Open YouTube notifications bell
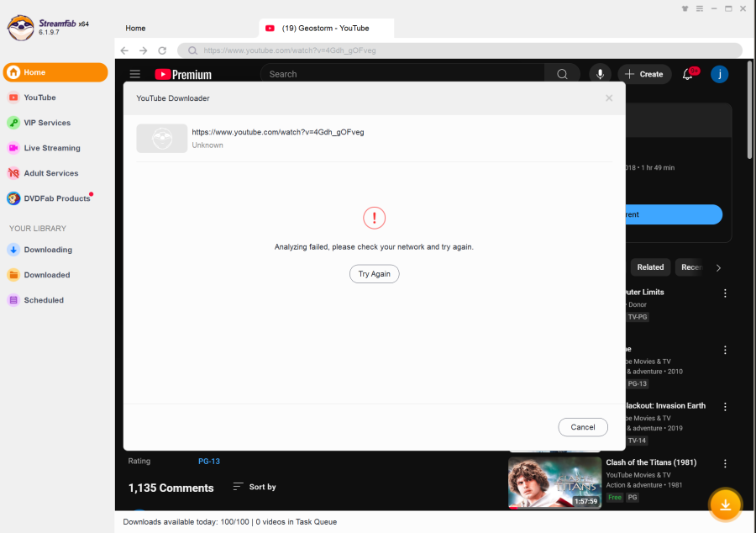Image resolution: width=756 pixels, height=533 pixels. pyautogui.click(x=688, y=74)
